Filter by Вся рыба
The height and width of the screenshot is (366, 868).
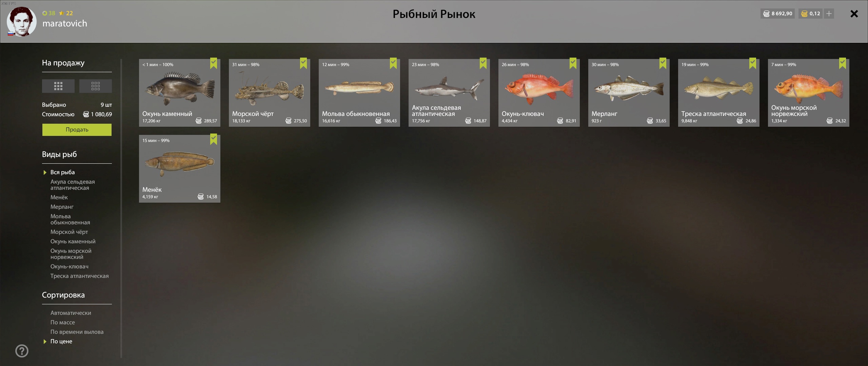[x=63, y=172]
